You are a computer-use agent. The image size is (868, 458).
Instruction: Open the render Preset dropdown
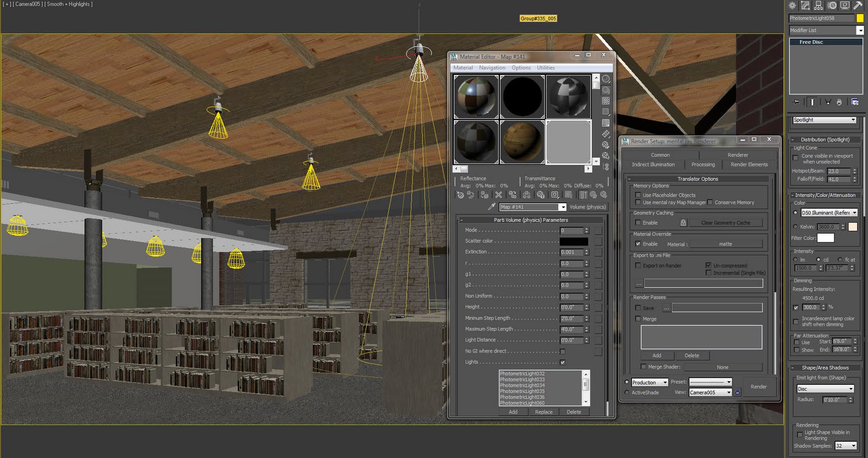pyautogui.click(x=711, y=382)
